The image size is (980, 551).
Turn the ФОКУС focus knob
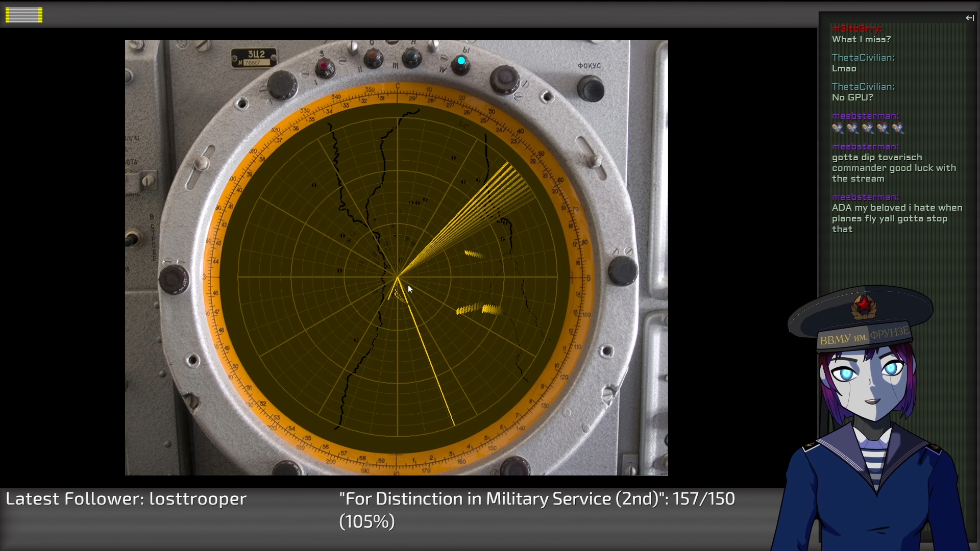pos(591,88)
